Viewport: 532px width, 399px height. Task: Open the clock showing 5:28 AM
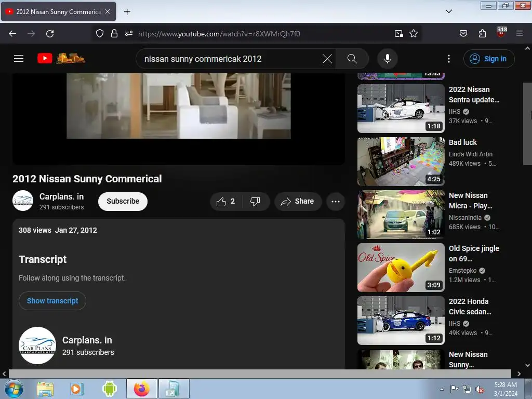click(506, 389)
